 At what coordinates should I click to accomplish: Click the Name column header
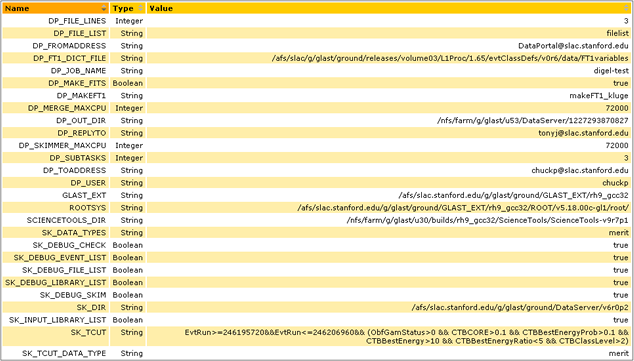pyautogui.click(x=56, y=8)
